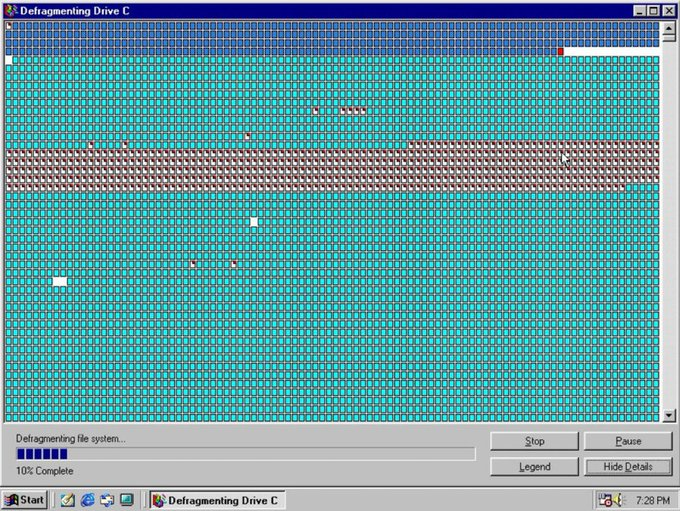This screenshot has height=511, width=680.
Task: Click the Hide Details button
Action: point(628,467)
